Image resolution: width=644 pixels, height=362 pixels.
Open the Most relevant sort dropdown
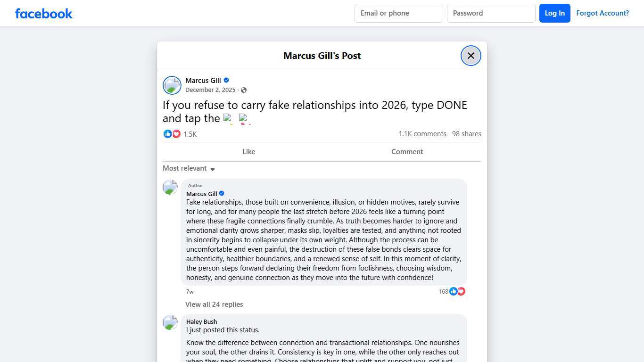tap(189, 168)
